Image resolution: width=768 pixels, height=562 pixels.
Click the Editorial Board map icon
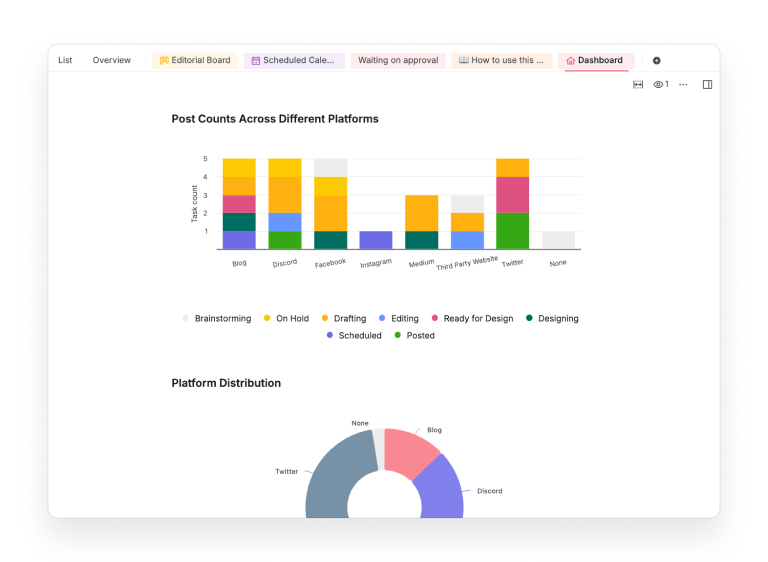164,60
